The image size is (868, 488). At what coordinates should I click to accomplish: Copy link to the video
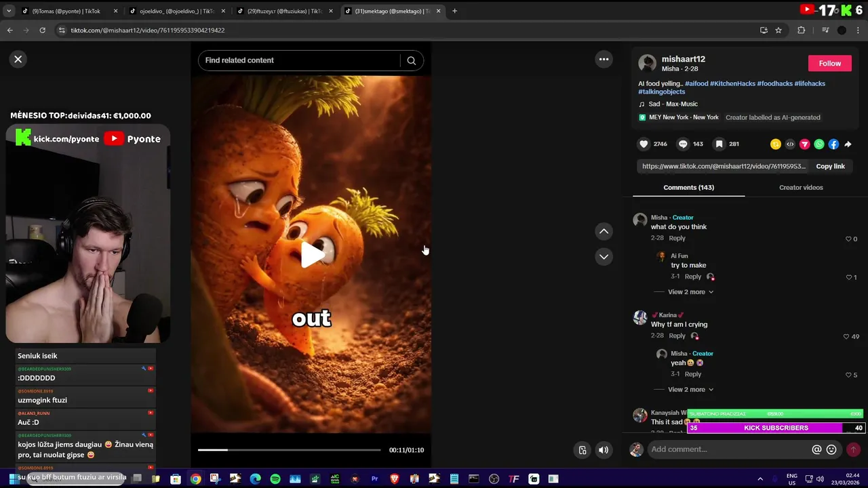click(x=830, y=166)
